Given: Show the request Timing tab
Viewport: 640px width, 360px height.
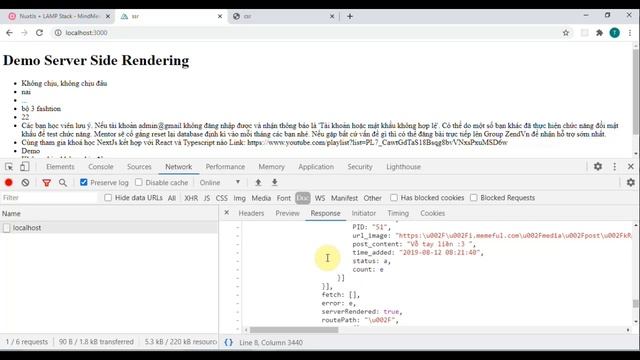Looking at the screenshot, I should [x=398, y=213].
